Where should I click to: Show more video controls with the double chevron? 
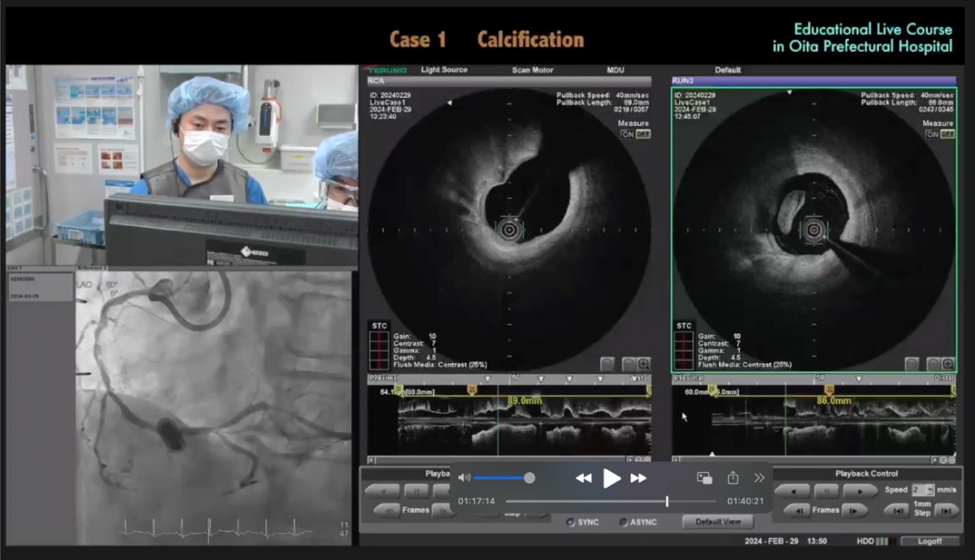tap(760, 478)
